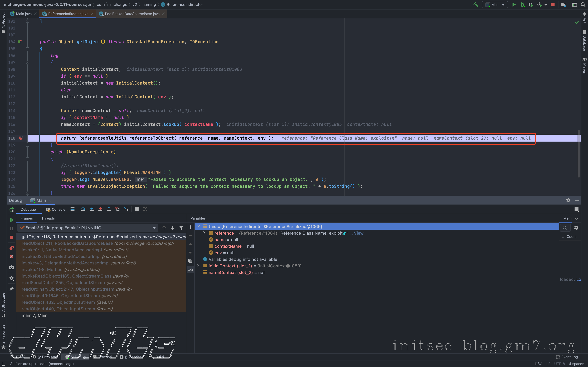Switch to the PoolBackedDataSourceBase.java tab

coord(132,14)
